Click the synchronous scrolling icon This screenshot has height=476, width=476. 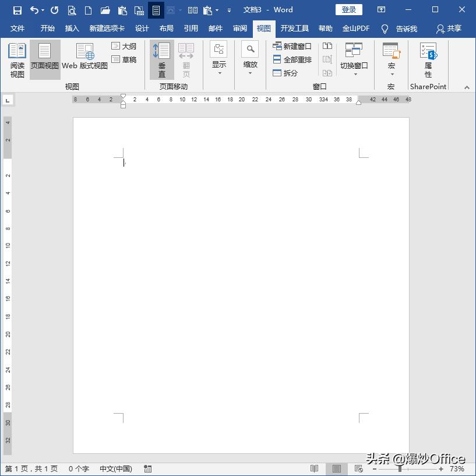point(327,59)
